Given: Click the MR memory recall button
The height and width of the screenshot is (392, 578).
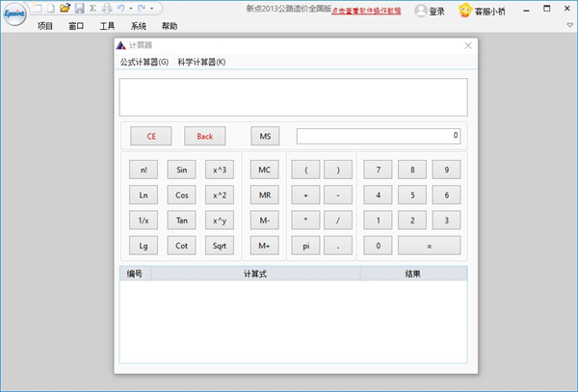Looking at the screenshot, I should pos(265,195).
